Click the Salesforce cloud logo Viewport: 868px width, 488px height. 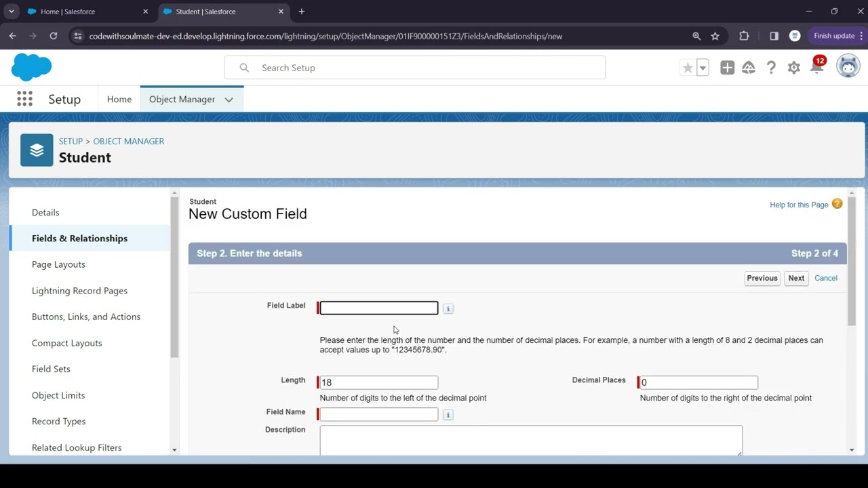coord(31,67)
